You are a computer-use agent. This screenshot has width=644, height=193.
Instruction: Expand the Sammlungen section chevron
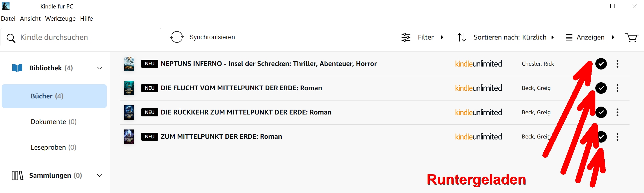[100, 175]
